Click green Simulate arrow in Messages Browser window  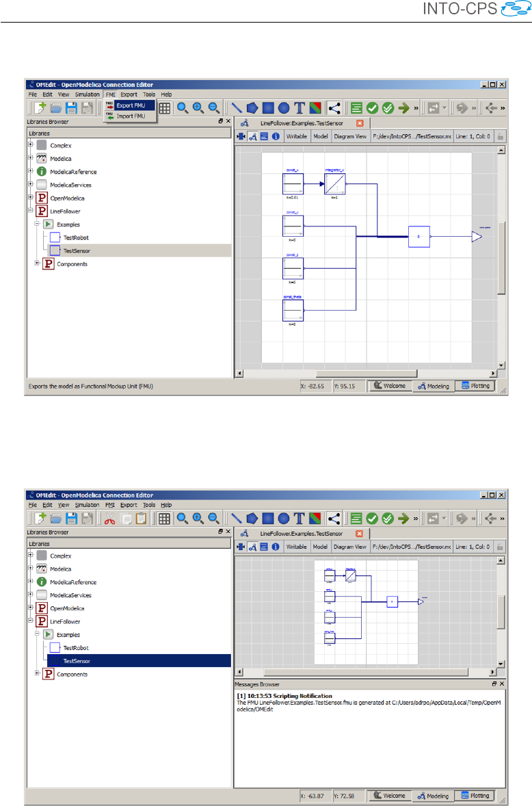(403, 519)
